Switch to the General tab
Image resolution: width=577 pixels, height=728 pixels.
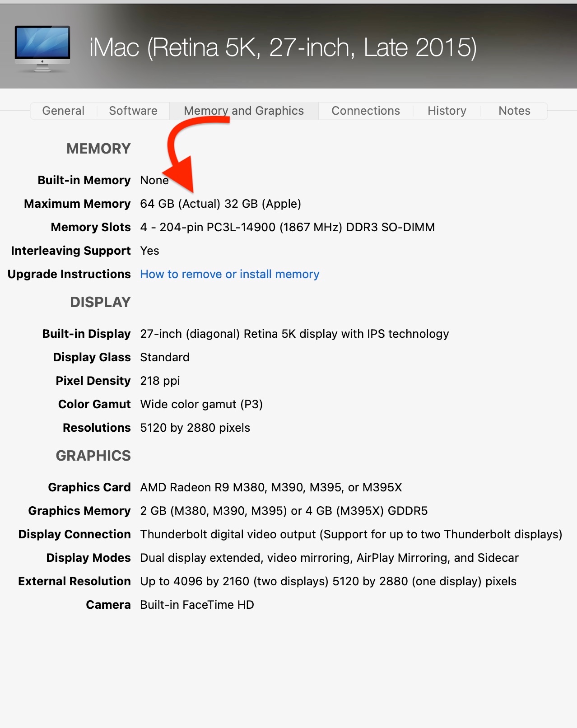coord(63,111)
